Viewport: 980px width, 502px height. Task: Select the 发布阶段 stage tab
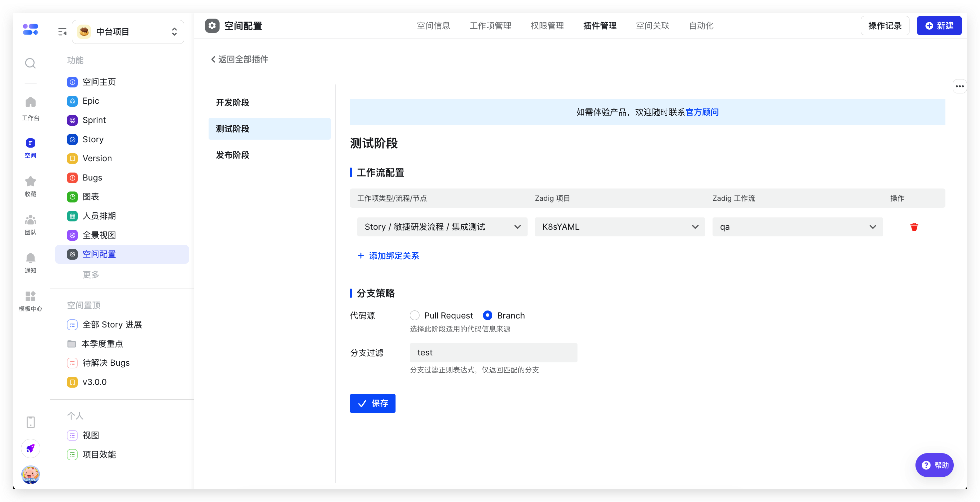click(x=233, y=155)
